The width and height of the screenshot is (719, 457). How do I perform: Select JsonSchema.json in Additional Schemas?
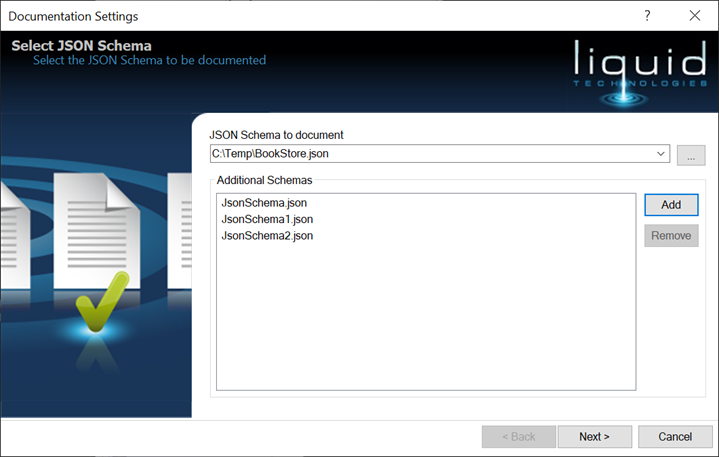264,203
